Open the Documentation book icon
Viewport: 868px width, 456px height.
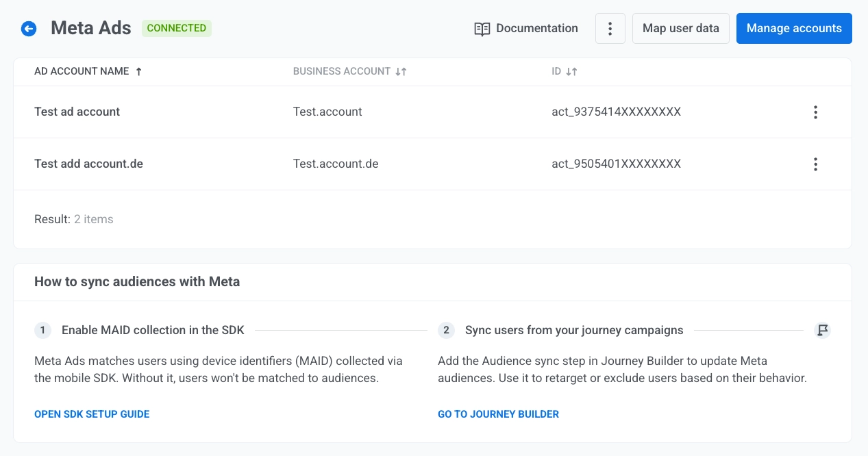tap(482, 29)
